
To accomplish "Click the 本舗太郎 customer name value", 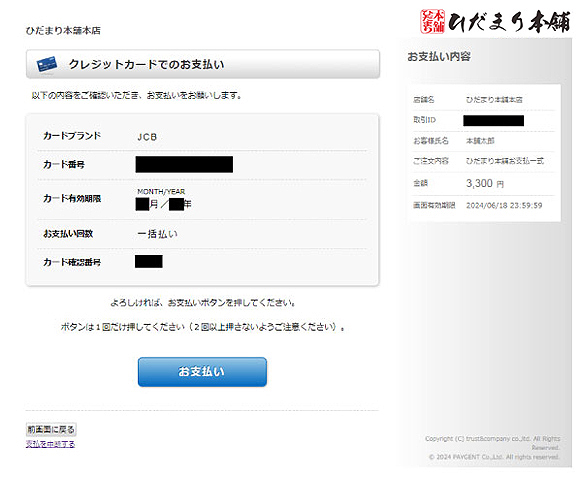I will 480,141.
